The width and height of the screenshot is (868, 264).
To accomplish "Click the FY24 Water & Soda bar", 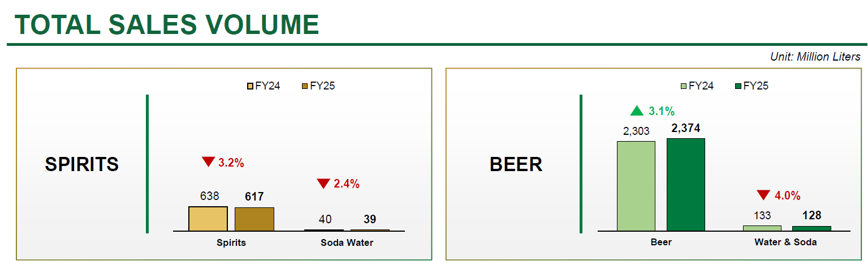I will 762,228.
